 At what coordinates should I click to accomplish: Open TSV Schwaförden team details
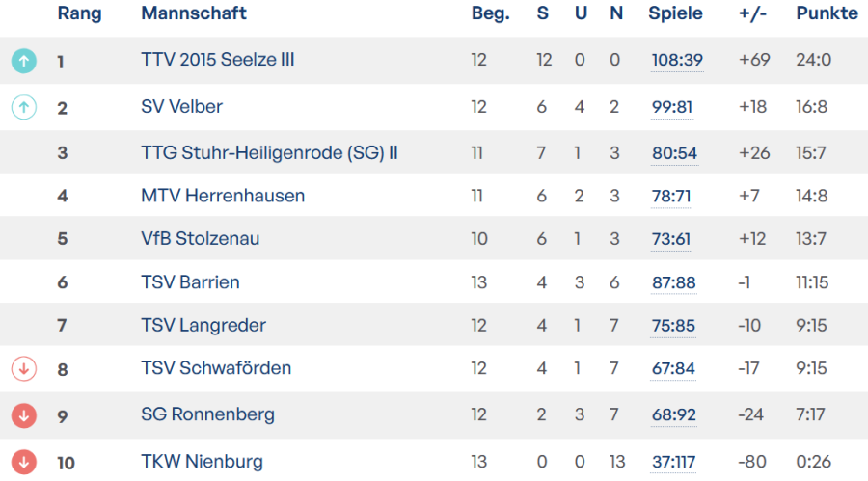[216, 367]
